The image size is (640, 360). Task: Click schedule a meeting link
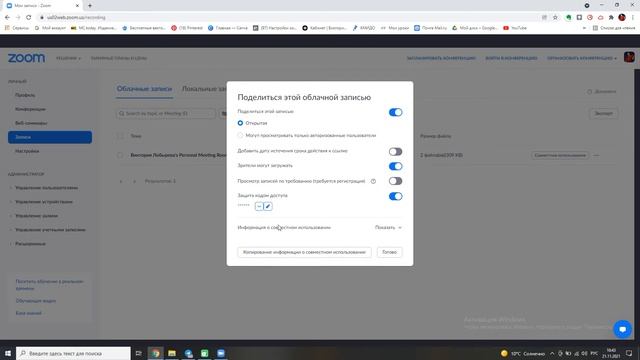(441, 58)
